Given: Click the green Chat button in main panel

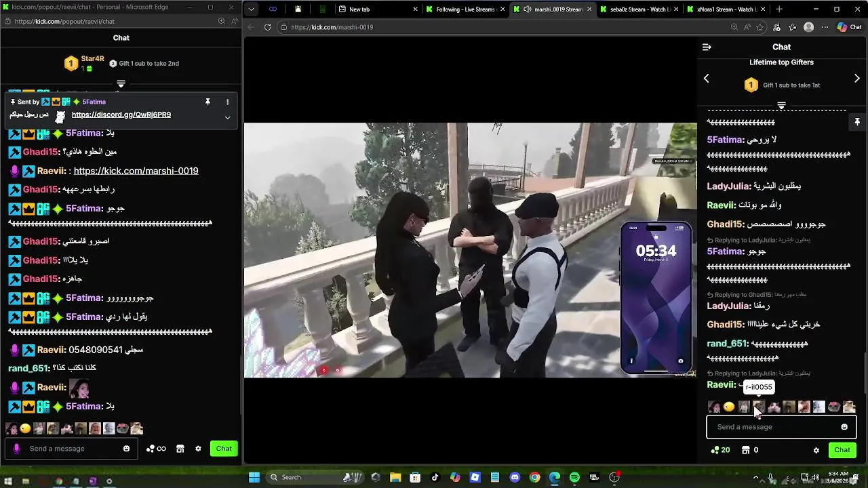Looking at the screenshot, I should 842,450.
